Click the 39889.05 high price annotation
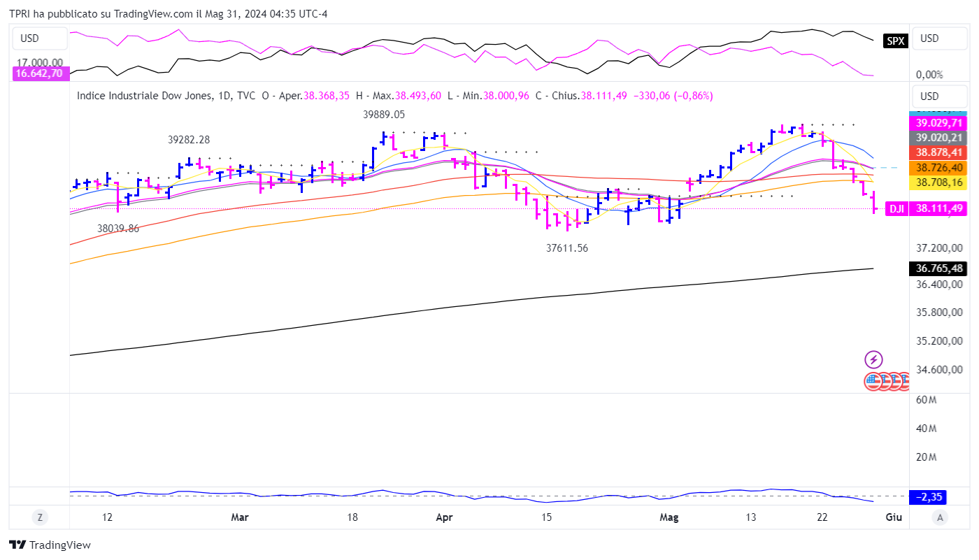 click(x=383, y=115)
